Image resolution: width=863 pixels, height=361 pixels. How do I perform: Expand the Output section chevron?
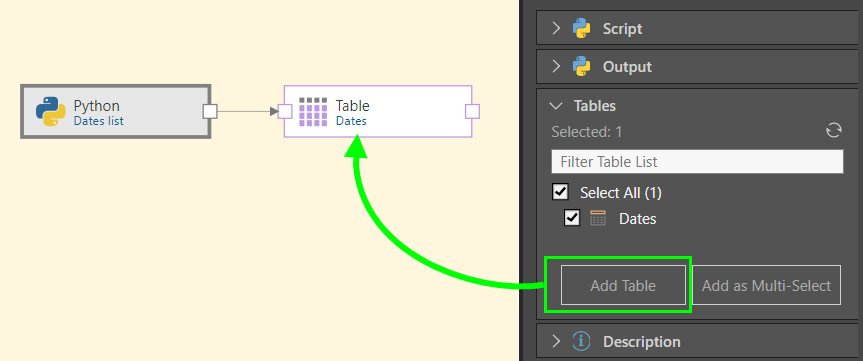[556, 67]
